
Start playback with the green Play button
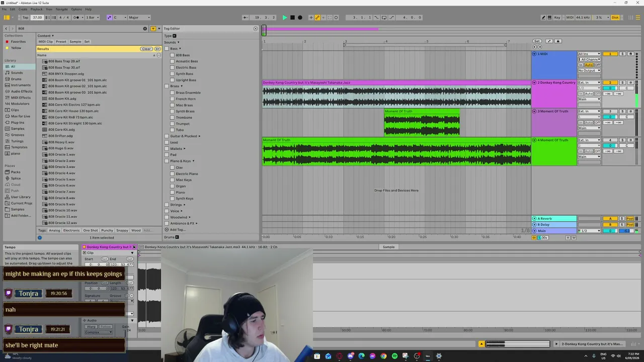coord(285,18)
